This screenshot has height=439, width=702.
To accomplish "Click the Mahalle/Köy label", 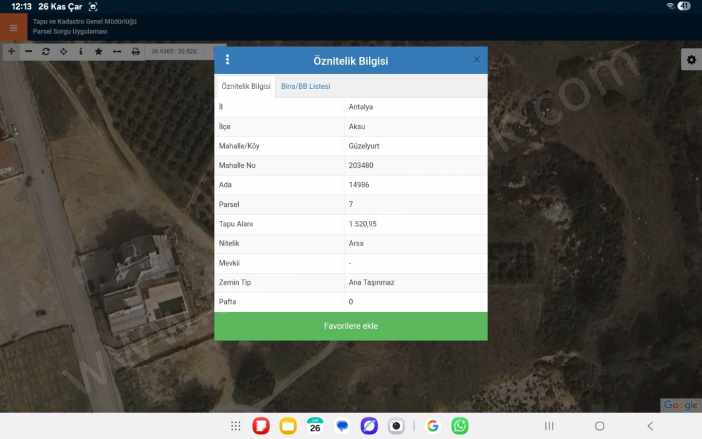I will [239, 146].
